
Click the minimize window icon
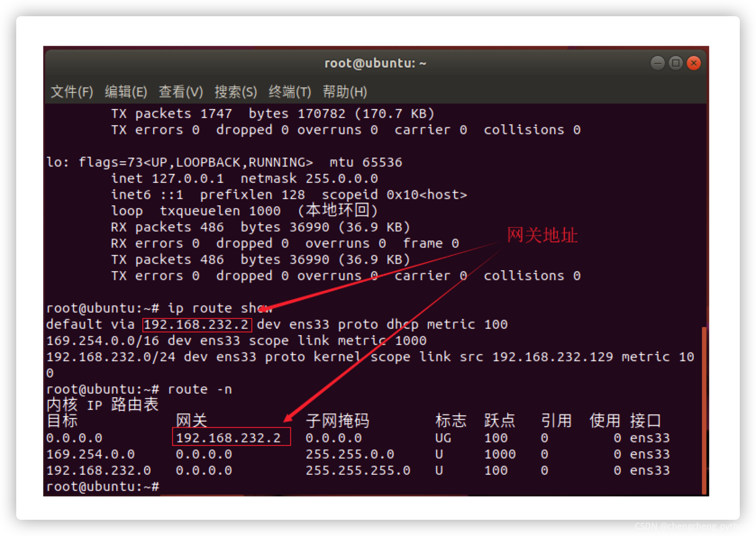[657, 63]
